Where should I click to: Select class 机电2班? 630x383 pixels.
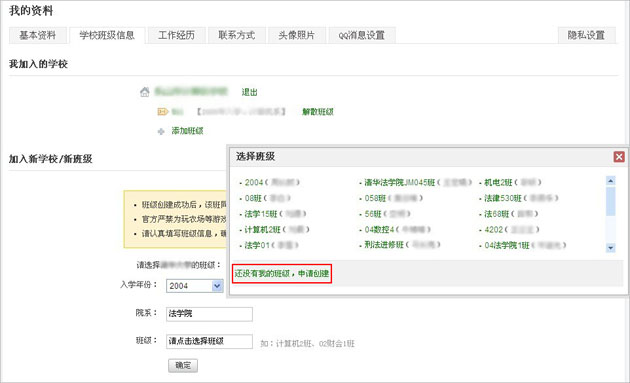click(498, 182)
